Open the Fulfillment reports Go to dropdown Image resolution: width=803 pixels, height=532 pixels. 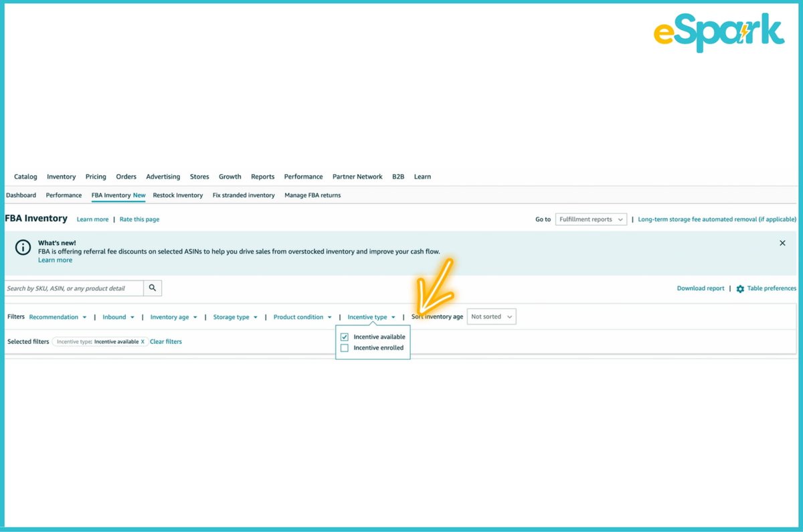(591, 219)
